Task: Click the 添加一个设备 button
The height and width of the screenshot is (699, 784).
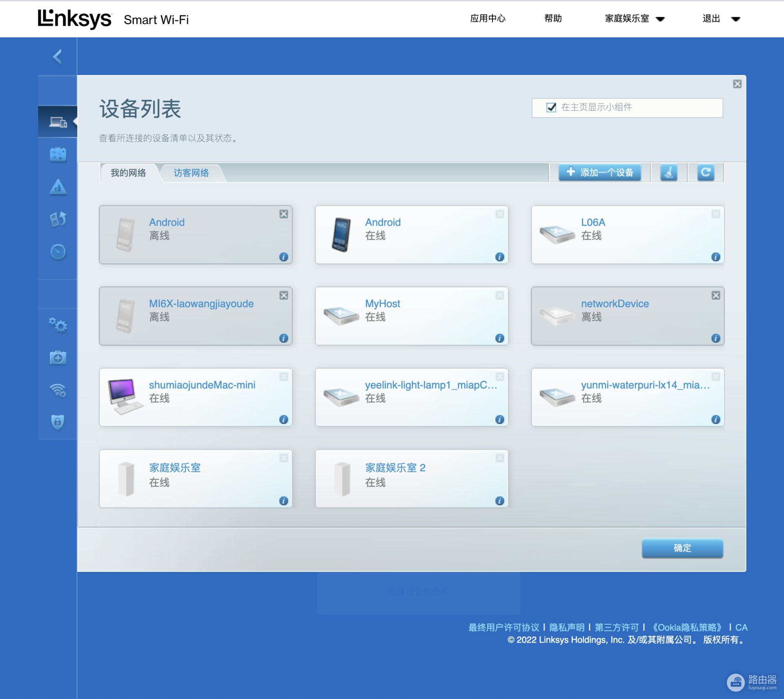Action: coord(600,173)
